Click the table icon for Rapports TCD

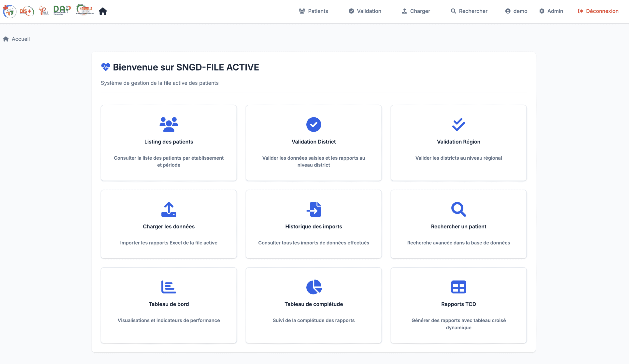(x=458, y=287)
